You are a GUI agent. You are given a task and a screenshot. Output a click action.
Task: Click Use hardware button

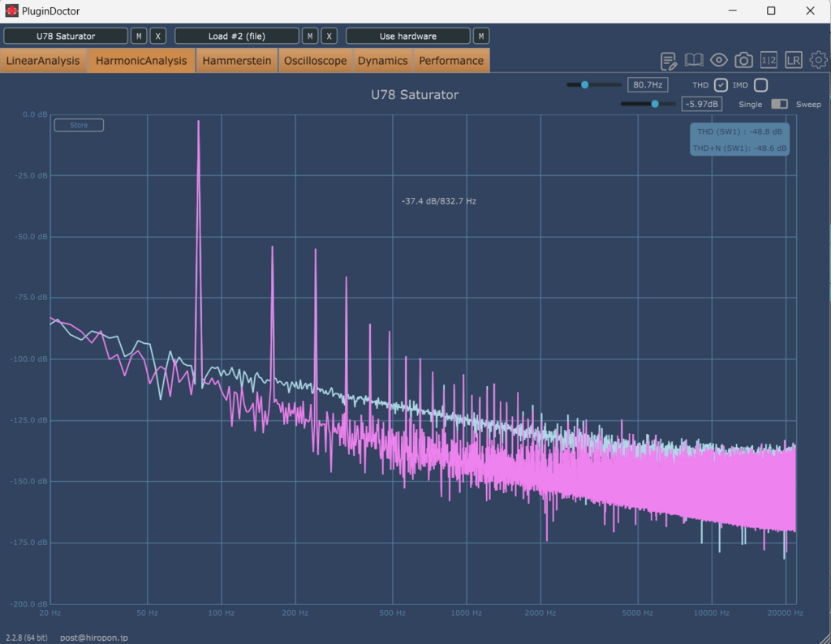coord(408,36)
